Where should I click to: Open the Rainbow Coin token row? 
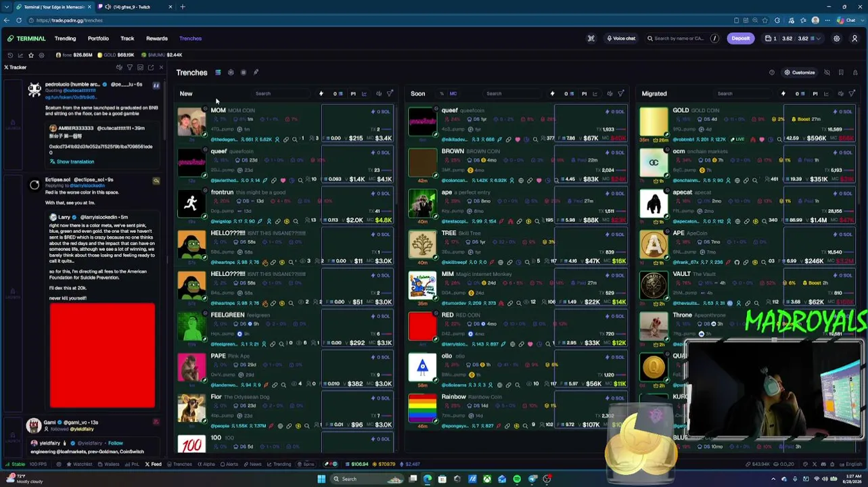point(516,411)
